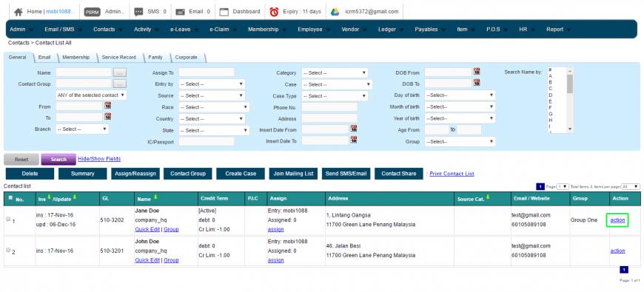This screenshot has height=292, width=644.
Task: Click the Home house icon
Action: coord(18,12)
